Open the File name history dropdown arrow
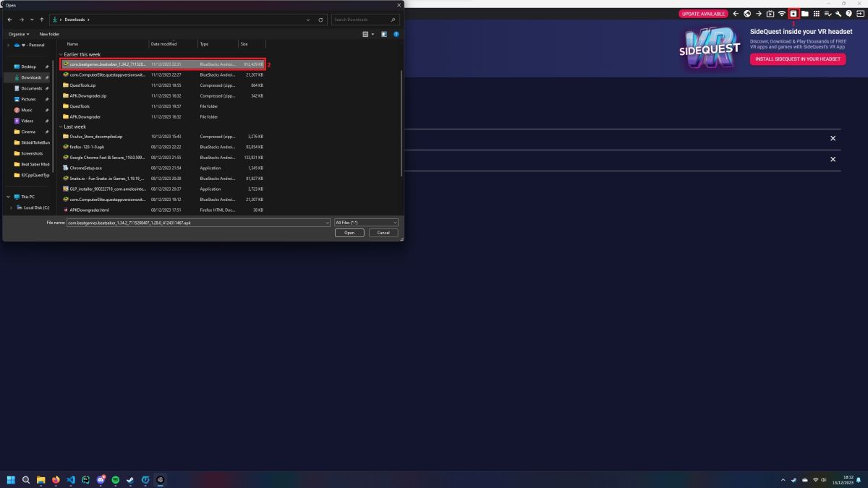Screen dimensions: 868x488 click(327, 223)
